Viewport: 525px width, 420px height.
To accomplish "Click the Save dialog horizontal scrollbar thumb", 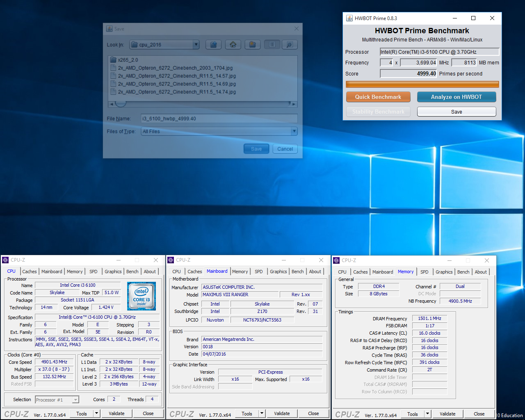I will 121,104.
